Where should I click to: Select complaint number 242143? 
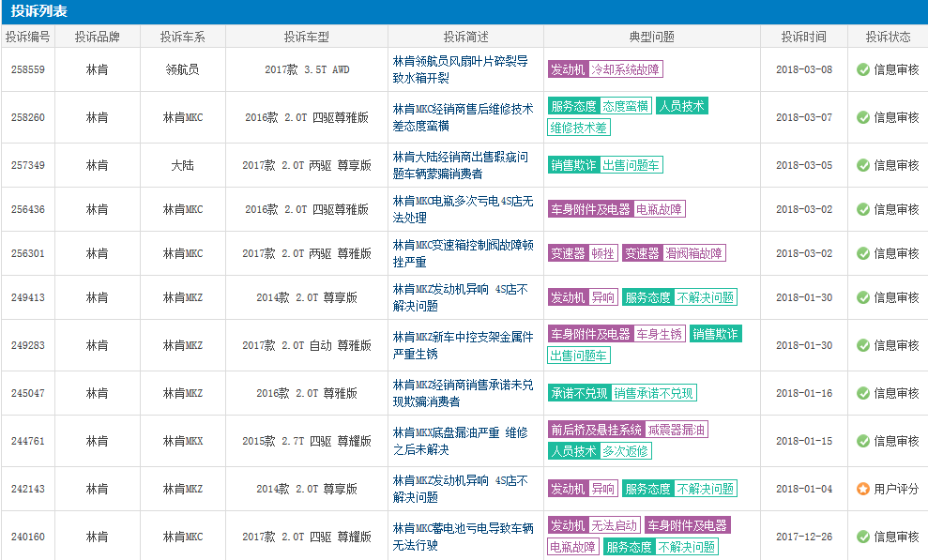tap(28, 489)
